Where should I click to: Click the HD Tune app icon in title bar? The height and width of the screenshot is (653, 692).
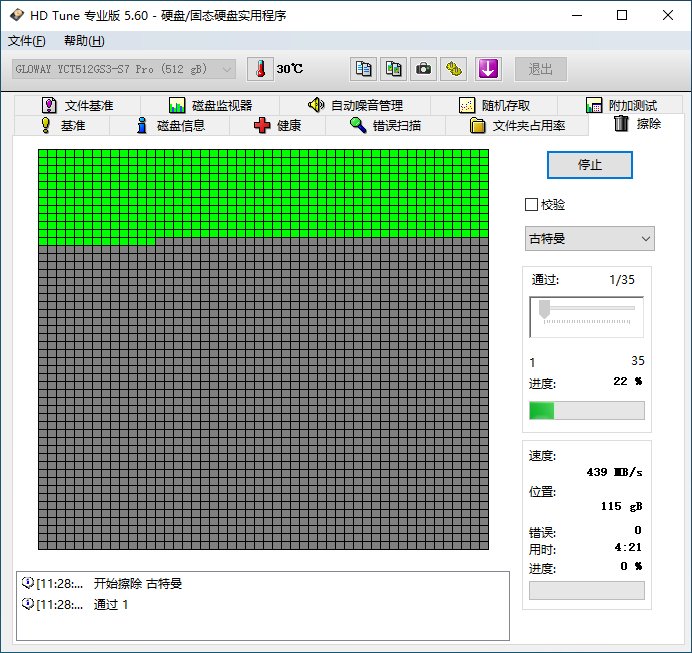17,15
